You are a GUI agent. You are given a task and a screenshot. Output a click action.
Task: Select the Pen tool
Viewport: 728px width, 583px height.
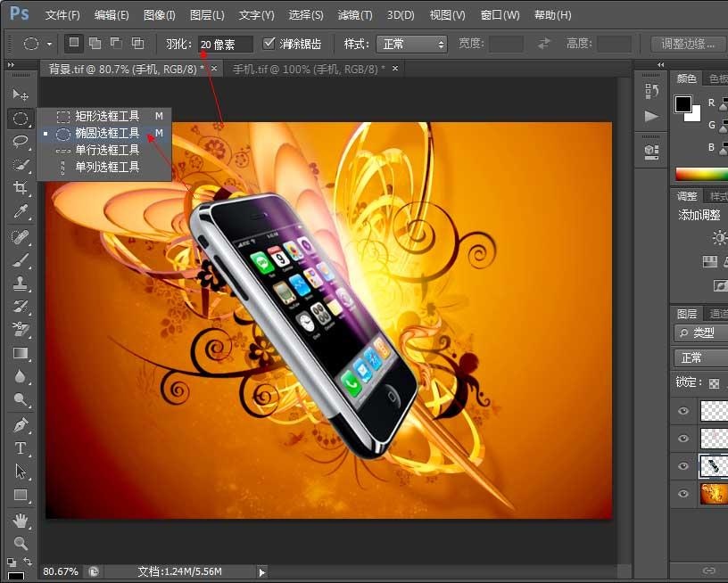(x=20, y=425)
